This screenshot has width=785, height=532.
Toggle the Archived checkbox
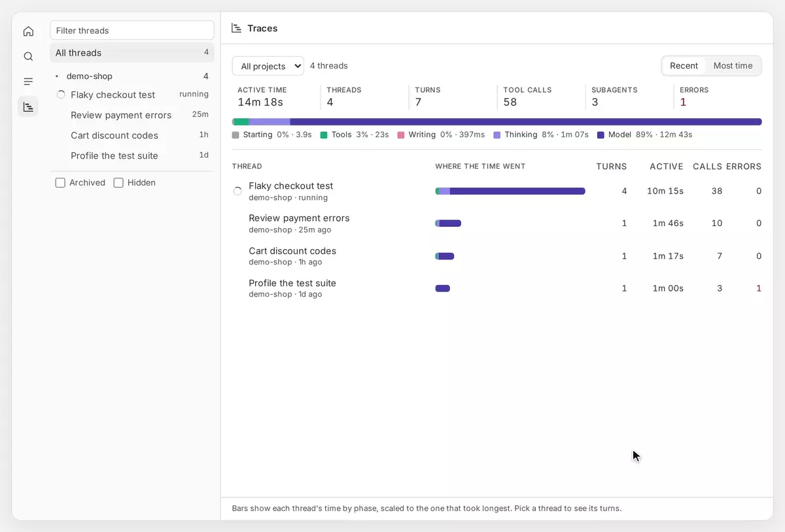pyautogui.click(x=60, y=183)
